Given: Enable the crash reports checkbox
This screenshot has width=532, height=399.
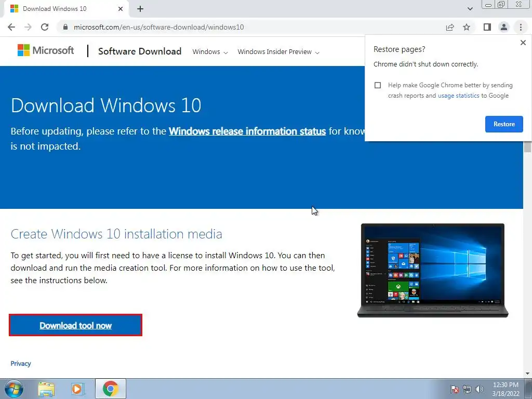Looking at the screenshot, I should [378, 85].
